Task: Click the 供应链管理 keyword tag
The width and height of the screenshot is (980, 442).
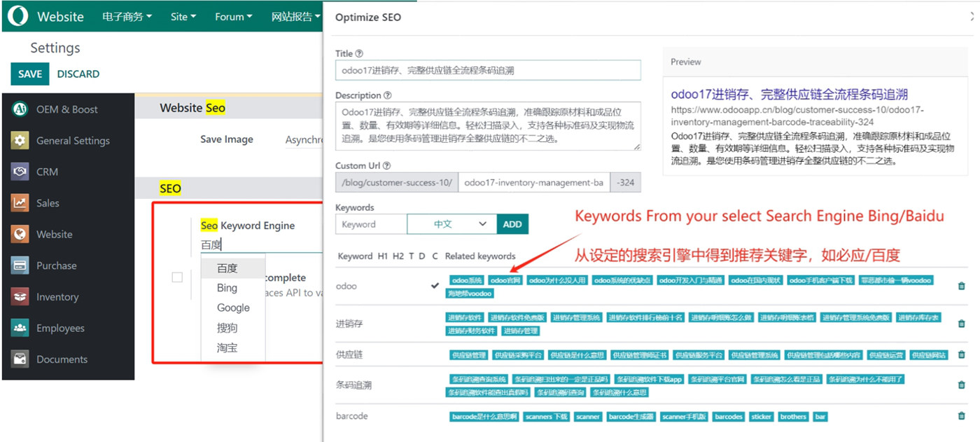Action: pyautogui.click(x=469, y=355)
